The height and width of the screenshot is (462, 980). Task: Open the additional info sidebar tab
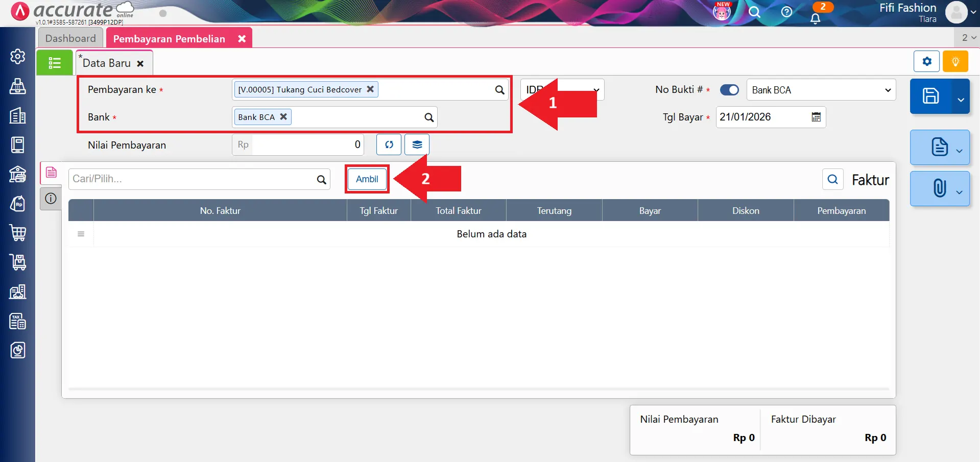(x=51, y=199)
